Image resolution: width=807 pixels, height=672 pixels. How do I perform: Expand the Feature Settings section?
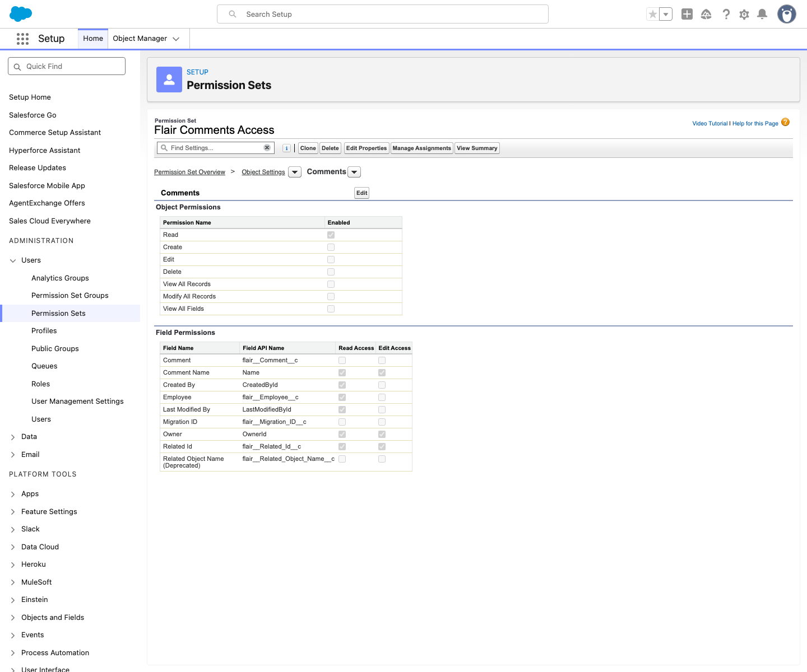tap(13, 512)
